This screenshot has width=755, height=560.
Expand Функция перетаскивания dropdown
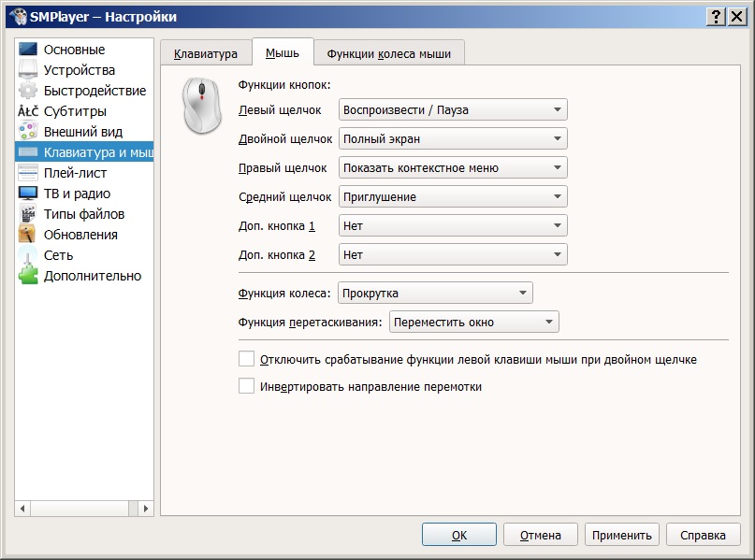[x=473, y=323]
